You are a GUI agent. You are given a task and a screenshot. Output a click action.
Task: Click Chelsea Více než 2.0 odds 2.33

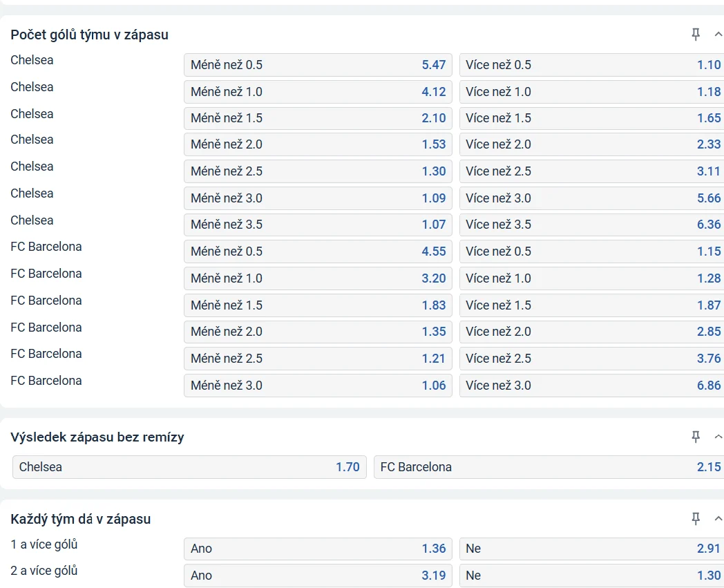(592, 144)
